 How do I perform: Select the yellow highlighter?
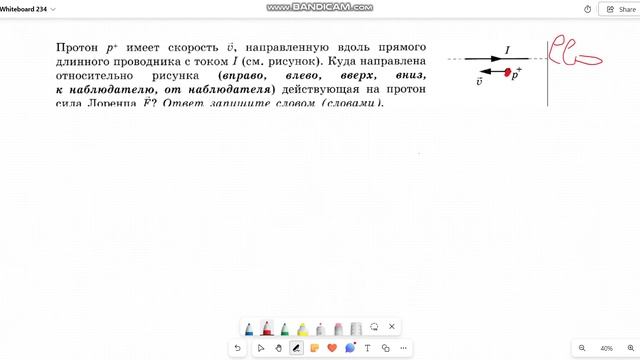click(302, 328)
